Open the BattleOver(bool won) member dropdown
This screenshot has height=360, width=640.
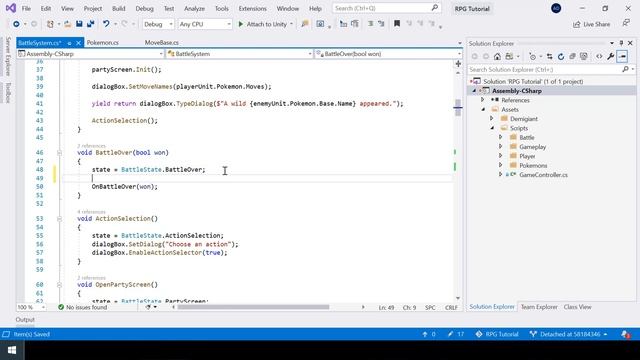(x=388, y=54)
